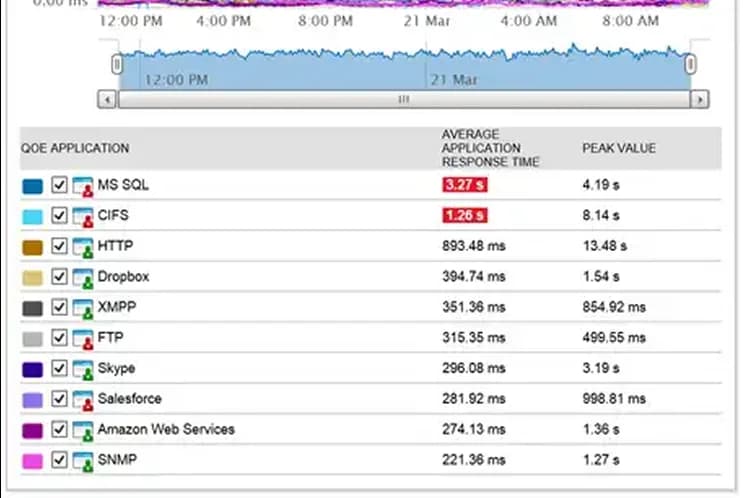Click the Amazon Web Services status icon
Screen dimensions: 747x498
pos(83,429)
